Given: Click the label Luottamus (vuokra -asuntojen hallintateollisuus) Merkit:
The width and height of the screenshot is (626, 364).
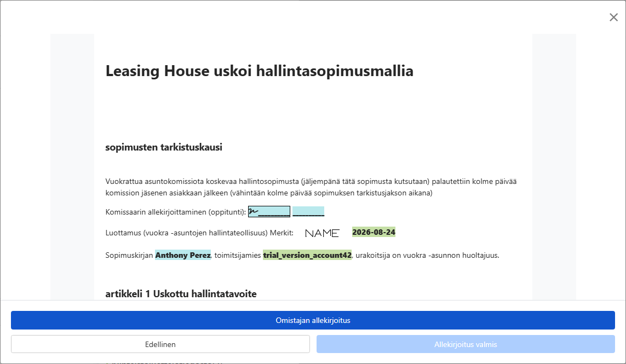Looking at the screenshot, I should [x=199, y=233].
